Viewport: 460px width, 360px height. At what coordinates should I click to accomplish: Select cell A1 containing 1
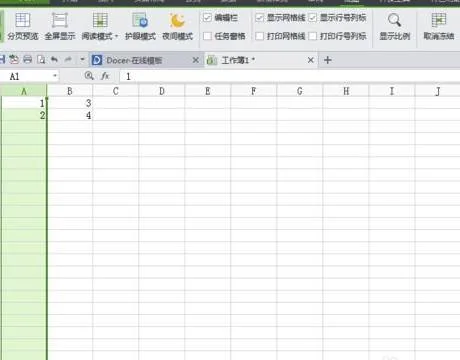[24, 103]
